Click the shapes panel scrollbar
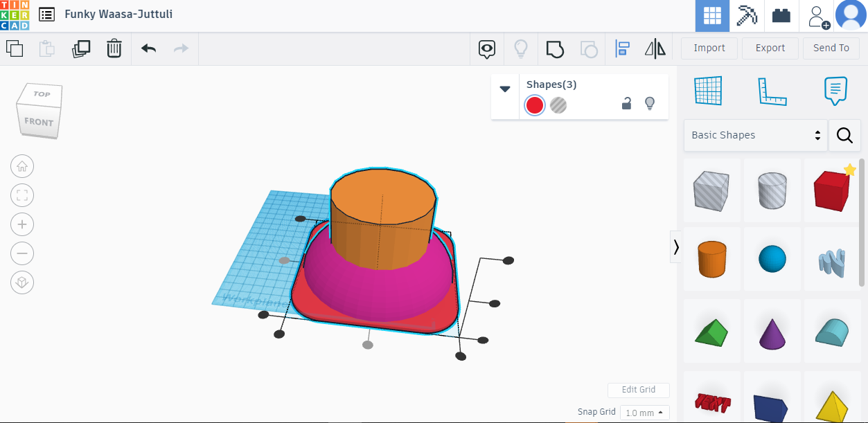Screen dimensions: 868x423 click(x=862, y=222)
